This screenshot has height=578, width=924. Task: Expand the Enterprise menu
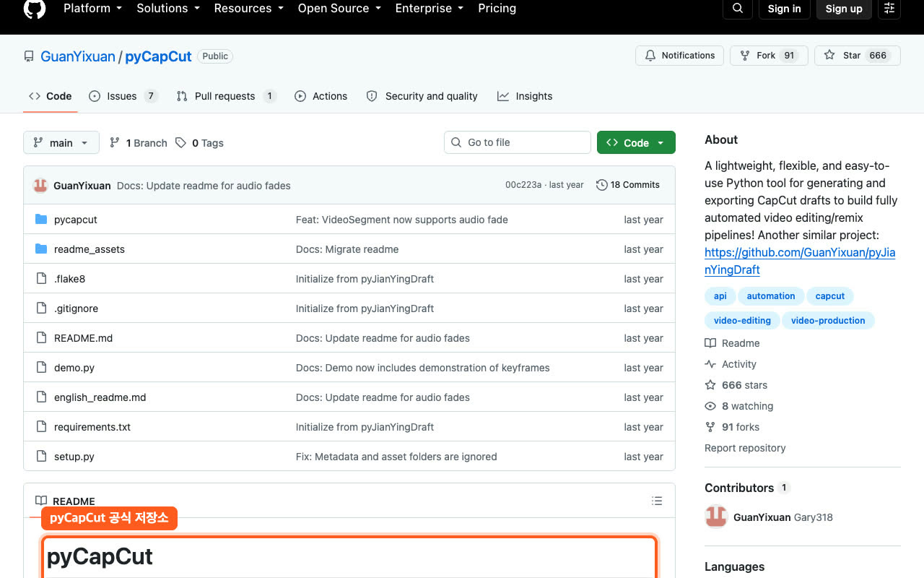click(430, 9)
